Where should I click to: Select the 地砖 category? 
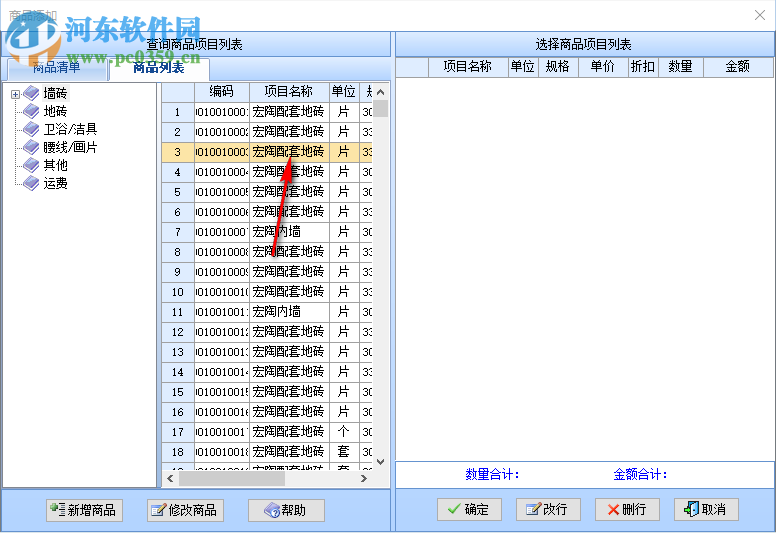55,111
